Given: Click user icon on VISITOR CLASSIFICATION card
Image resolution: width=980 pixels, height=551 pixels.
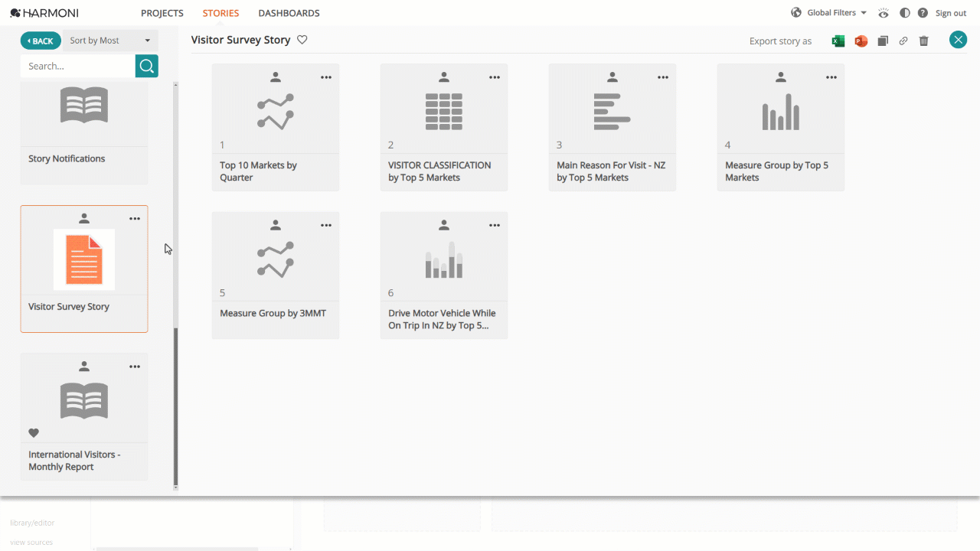Looking at the screenshot, I should pyautogui.click(x=444, y=77).
